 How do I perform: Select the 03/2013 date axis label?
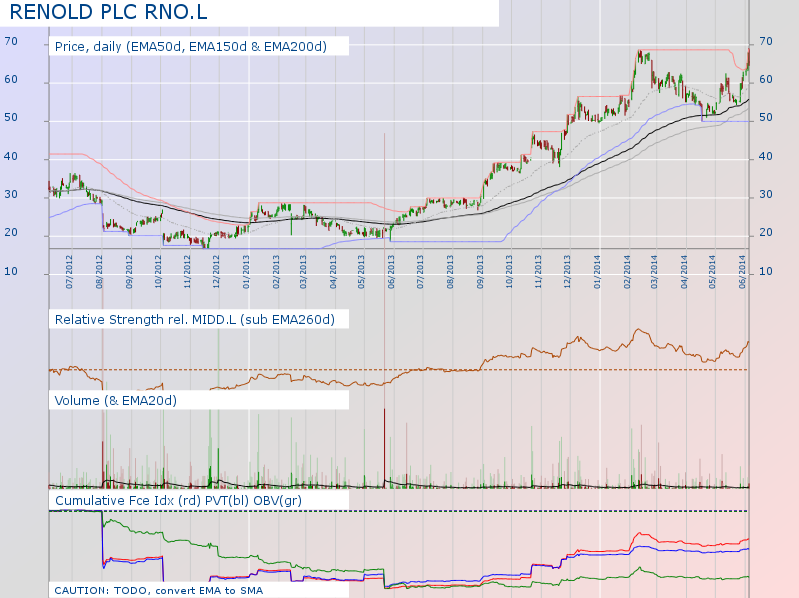tap(303, 272)
